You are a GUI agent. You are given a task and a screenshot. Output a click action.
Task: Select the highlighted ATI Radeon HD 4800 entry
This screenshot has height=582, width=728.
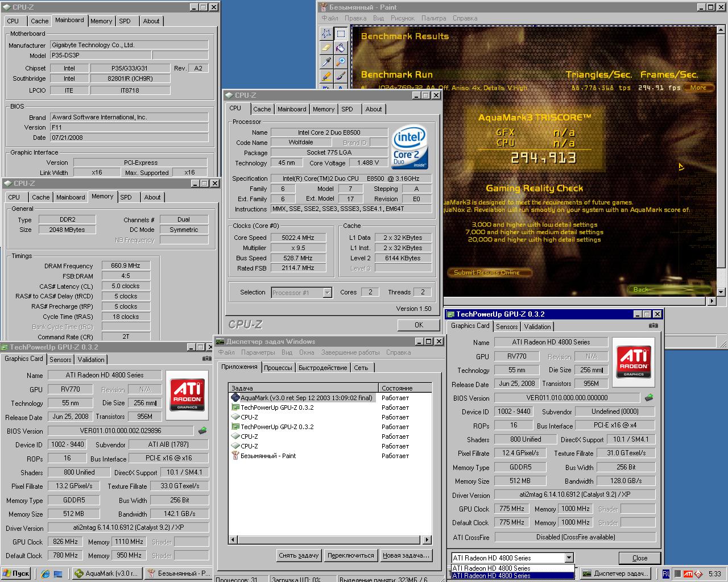pyautogui.click(x=512, y=576)
